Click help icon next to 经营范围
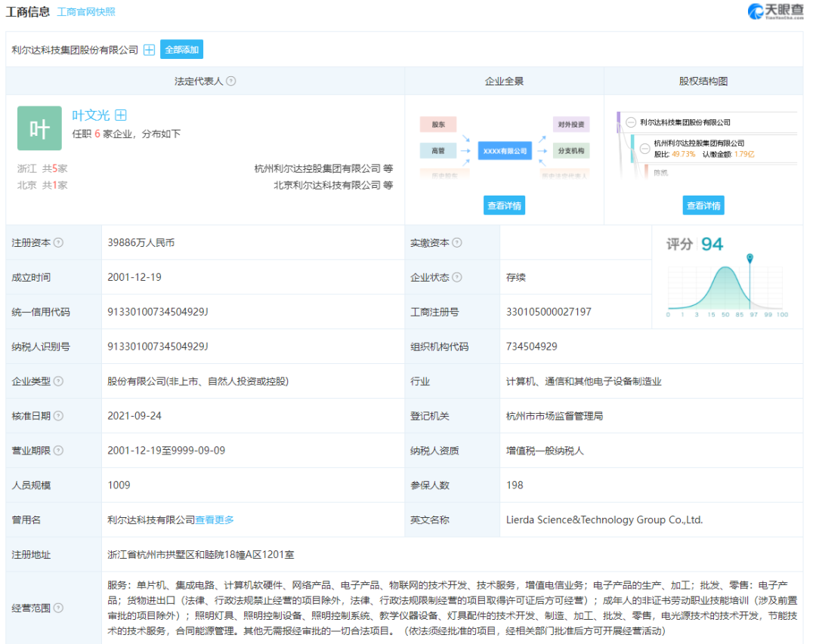Image resolution: width=816 pixels, height=644 pixels. tap(59, 608)
